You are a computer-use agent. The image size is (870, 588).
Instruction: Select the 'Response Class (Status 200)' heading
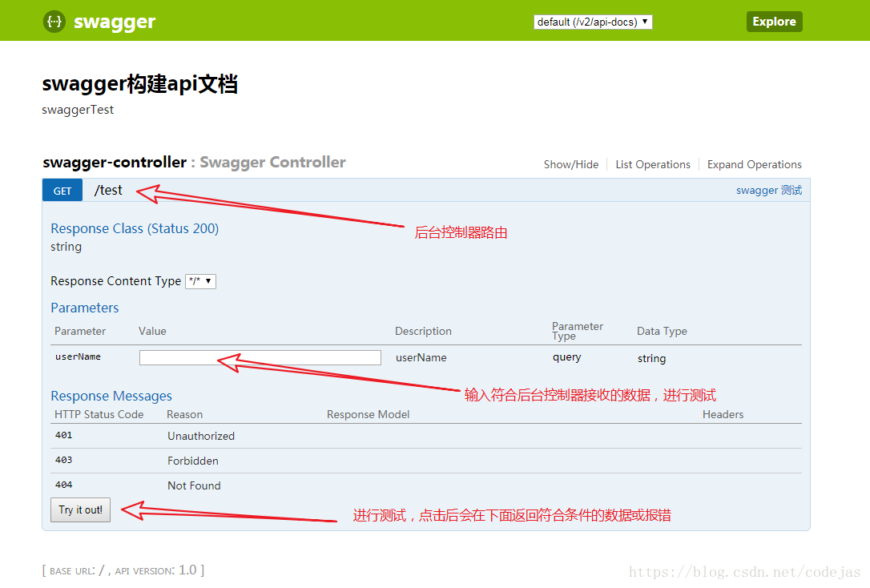pyautogui.click(x=135, y=228)
